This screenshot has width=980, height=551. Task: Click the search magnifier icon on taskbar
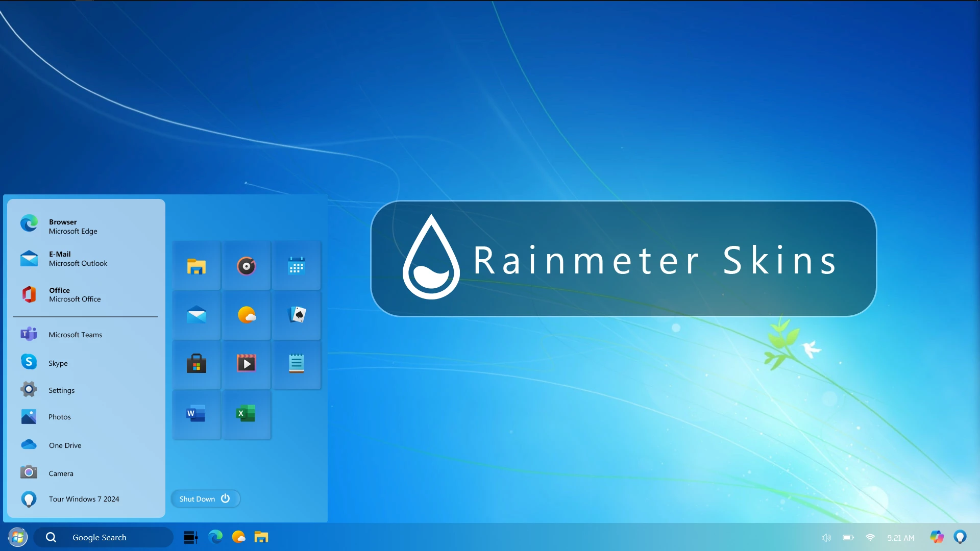click(x=51, y=537)
